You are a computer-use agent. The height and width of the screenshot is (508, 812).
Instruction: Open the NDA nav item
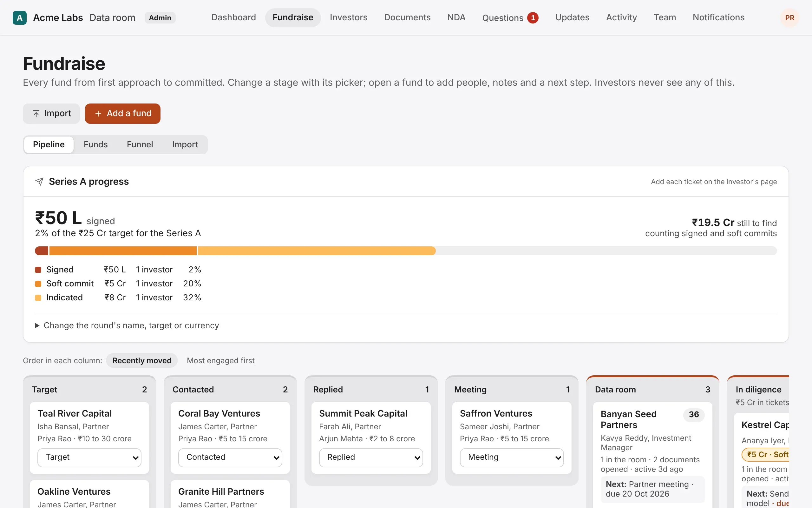coord(456,17)
